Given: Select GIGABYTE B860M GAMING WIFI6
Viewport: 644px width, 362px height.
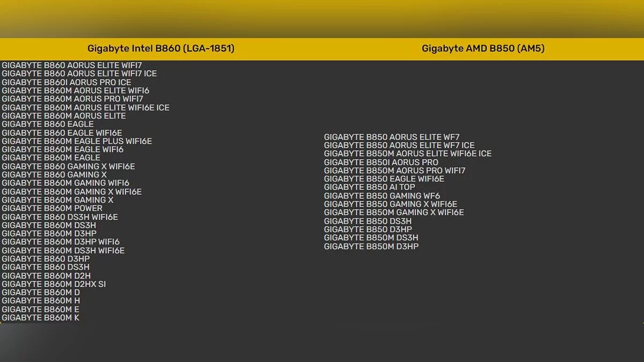Looking at the screenshot, I should point(65,183).
